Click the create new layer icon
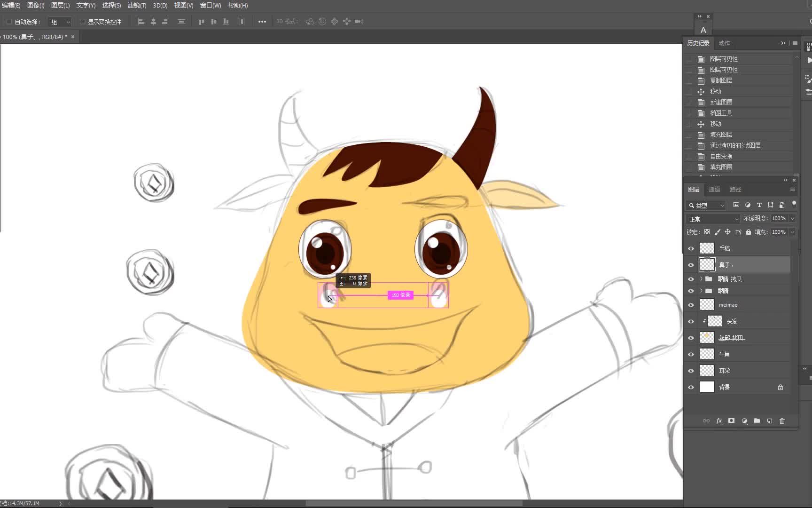This screenshot has width=812, height=508. tap(769, 421)
